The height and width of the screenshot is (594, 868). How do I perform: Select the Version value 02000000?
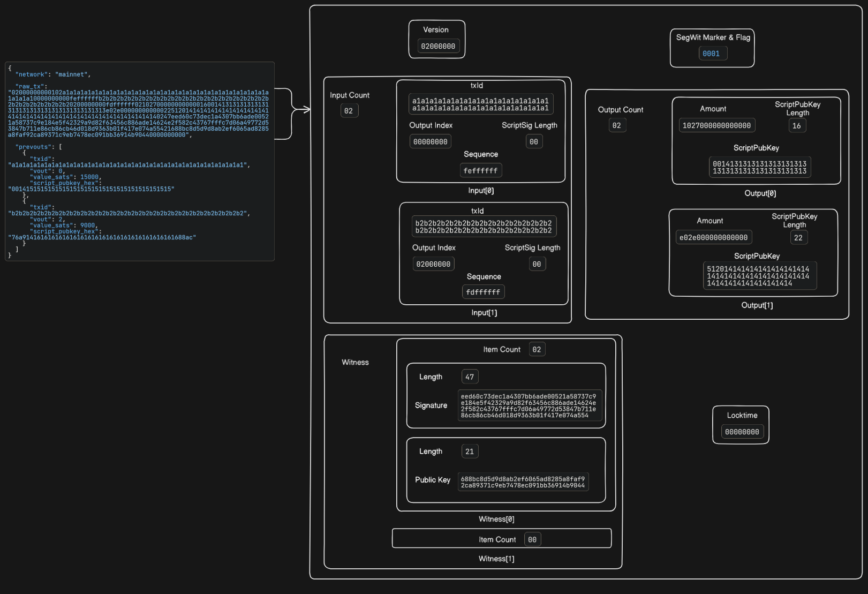pyautogui.click(x=437, y=46)
